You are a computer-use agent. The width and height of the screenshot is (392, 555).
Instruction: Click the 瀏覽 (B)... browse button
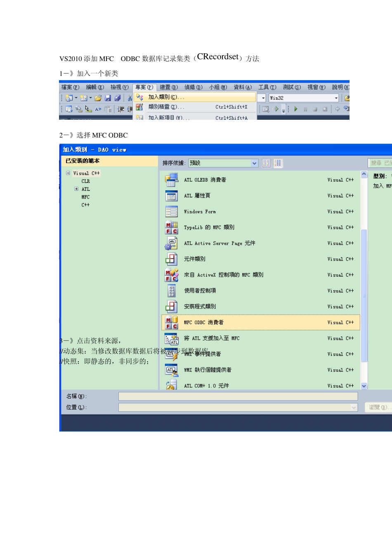(378, 408)
